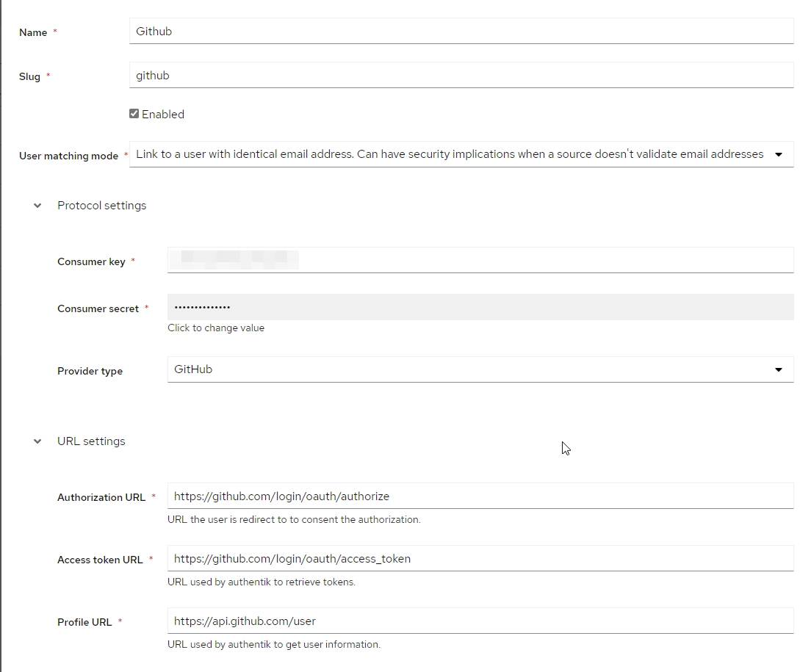Screen dimensions: 811x672
Task: Focus the Slug input field
Action: 461,75
